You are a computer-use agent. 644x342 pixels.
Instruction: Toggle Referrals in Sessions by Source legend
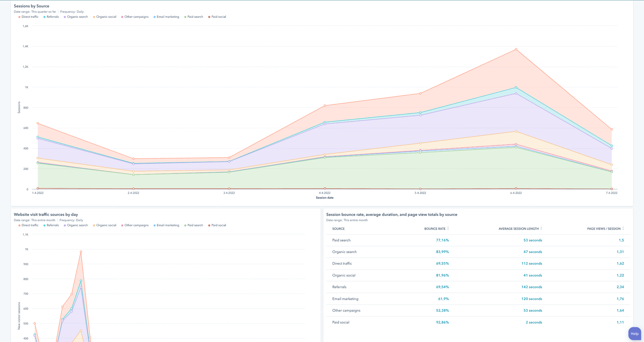coord(51,17)
